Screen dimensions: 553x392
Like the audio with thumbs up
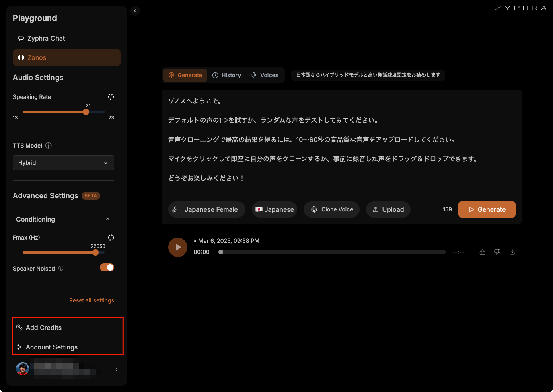click(483, 252)
